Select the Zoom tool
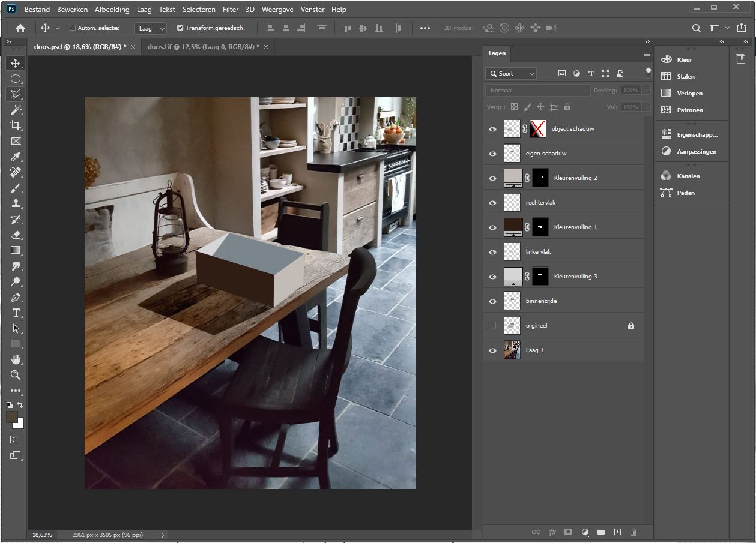This screenshot has width=756, height=543. pos(16,375)
